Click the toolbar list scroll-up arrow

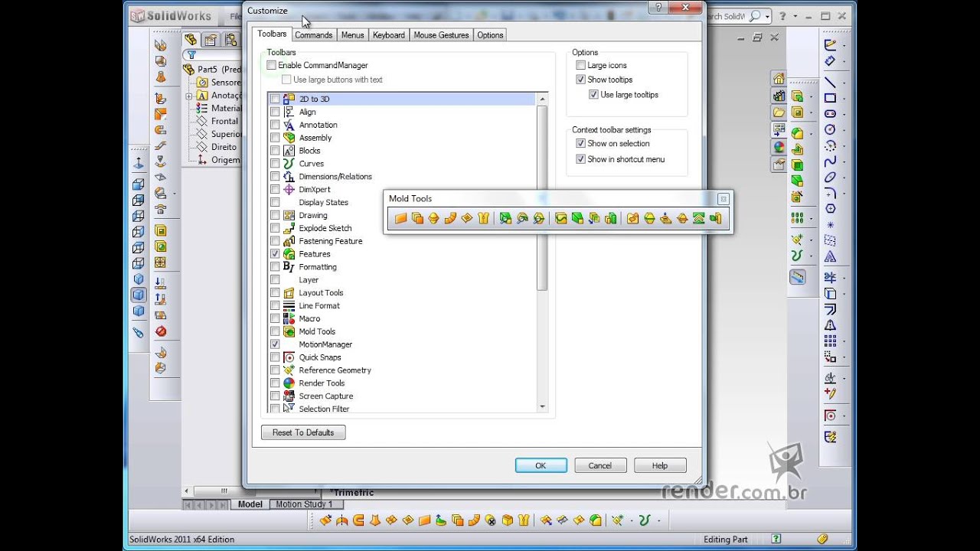543,99
